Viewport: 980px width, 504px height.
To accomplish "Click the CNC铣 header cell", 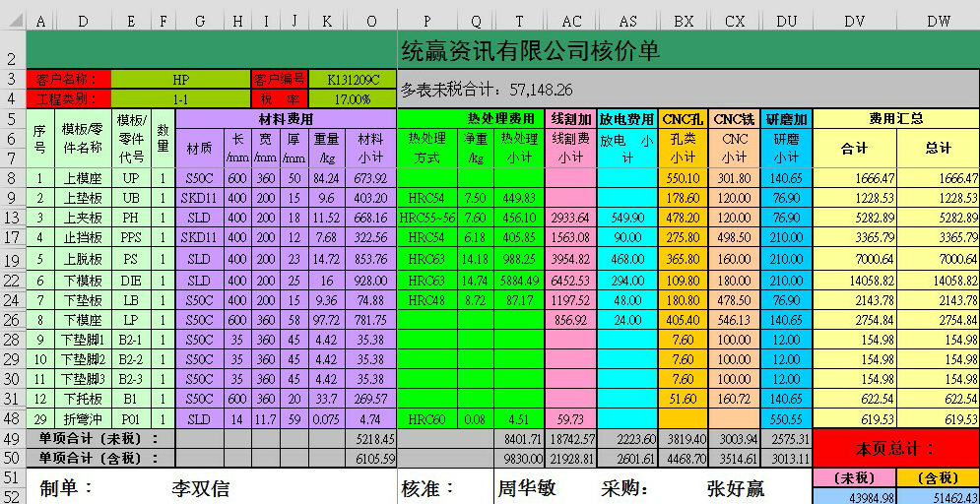I will coord(735,119).
